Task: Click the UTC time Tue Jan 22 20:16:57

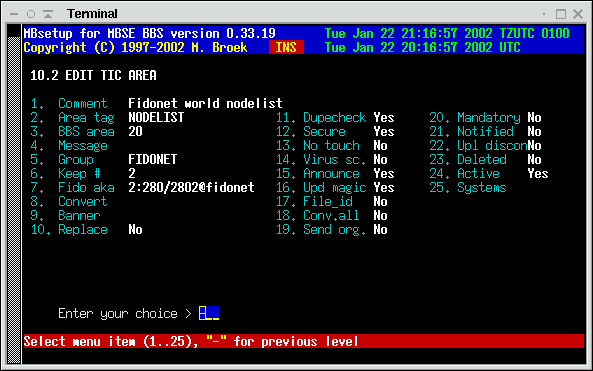Action: (422, 47)
